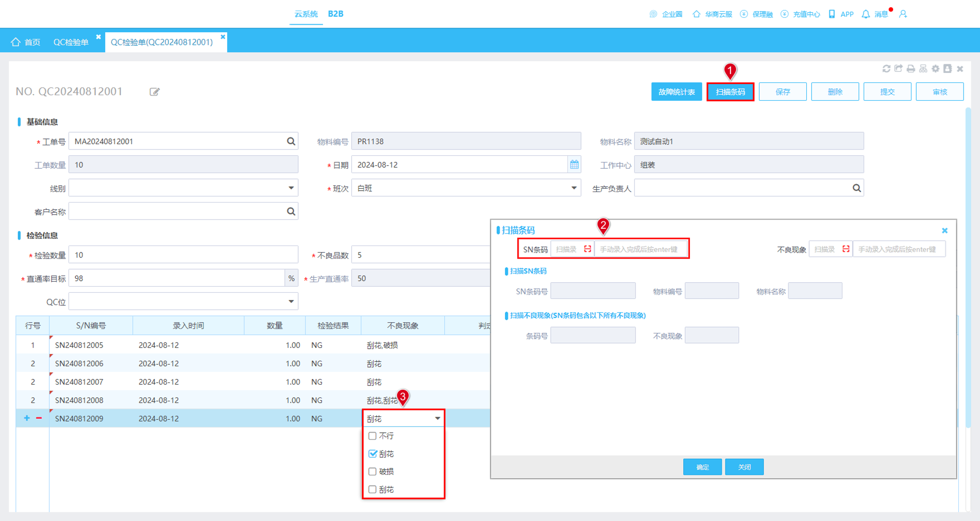Viewport: 980px width, 521px height.
Task: Check the 破损 checkbox option
Action: click(372, 471)
